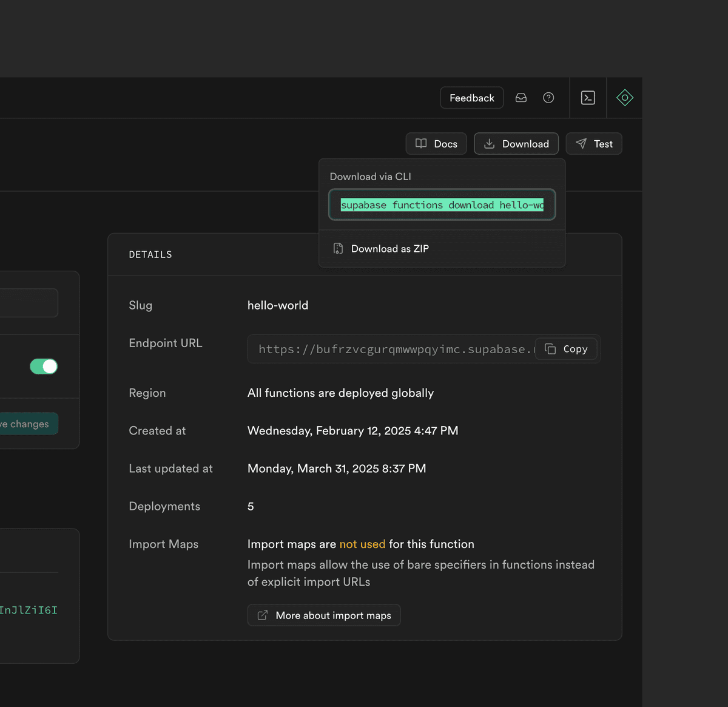Click the help question mark icon
Screen dimensions: 728x707
(548, 97)
